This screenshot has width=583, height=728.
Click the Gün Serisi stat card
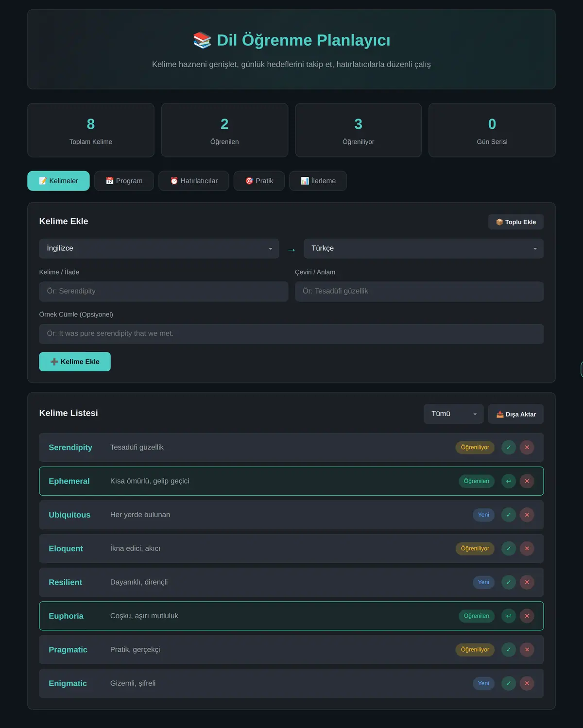(492, 130)
